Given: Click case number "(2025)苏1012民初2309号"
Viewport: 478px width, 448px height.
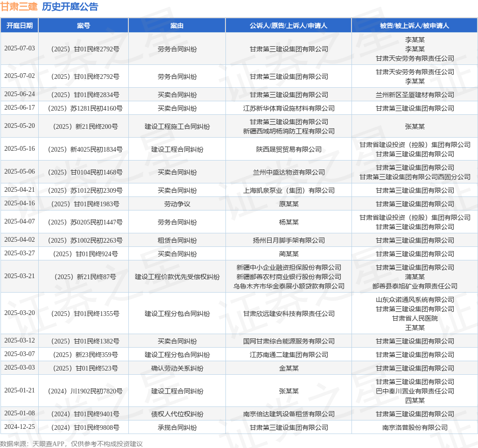Looking at the screenshot, I should click(x=85, y=190).
